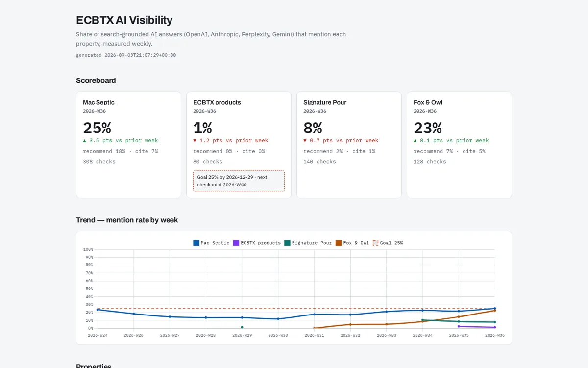Image resolution: width=588 pixels, height=368 pixels.
Task: Click 'Trend — mention rate by week' heading
Action: [x=127, y=220]
